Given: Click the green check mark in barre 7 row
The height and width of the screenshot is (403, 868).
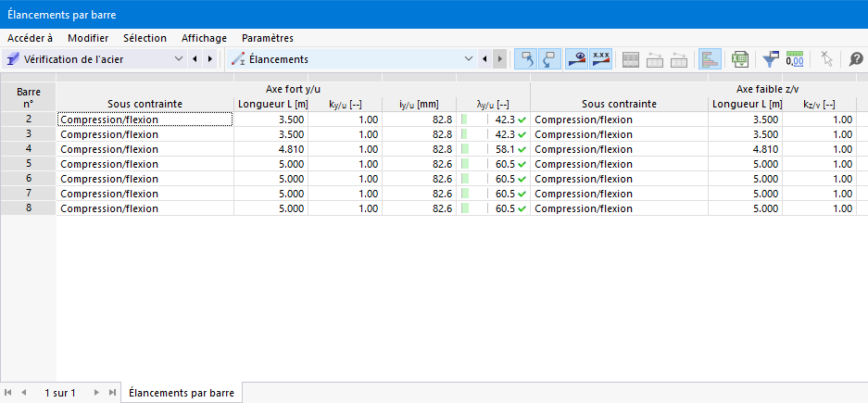Looking at the screenshot, I should tap(522, 195).
